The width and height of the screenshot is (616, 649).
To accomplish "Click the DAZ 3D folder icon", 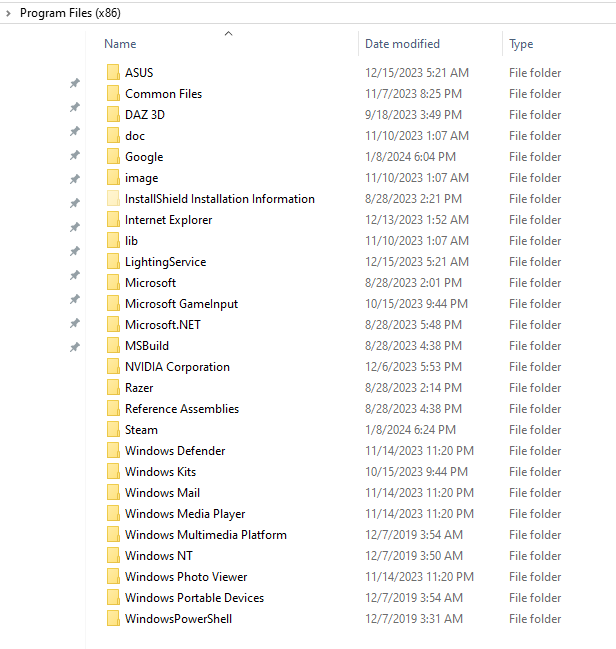I will pos(113,114).
